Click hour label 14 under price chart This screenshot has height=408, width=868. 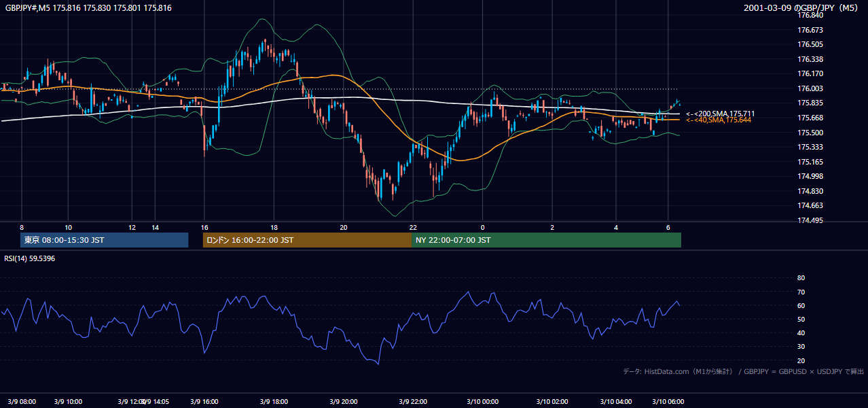tap(156, 227)
